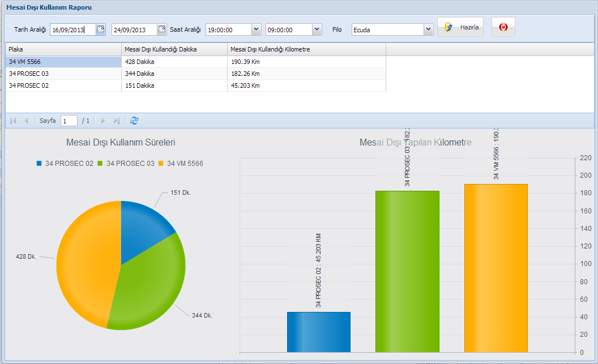
Task: Click the 151 Dakika cell
Action: [x=174, y=85]
